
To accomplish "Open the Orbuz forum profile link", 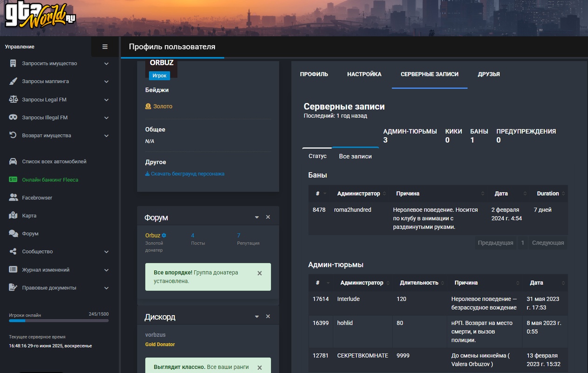I will [x=153, y=235].
